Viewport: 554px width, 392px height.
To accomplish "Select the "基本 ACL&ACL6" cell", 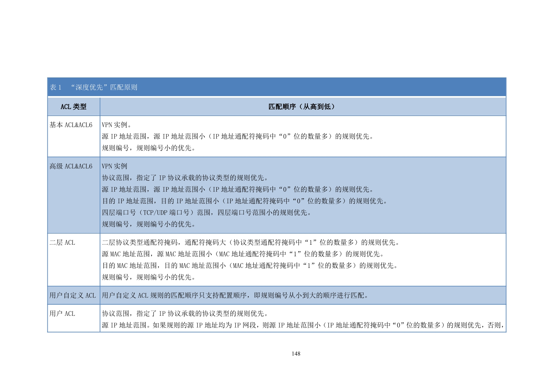I will (x=71, y=125).
